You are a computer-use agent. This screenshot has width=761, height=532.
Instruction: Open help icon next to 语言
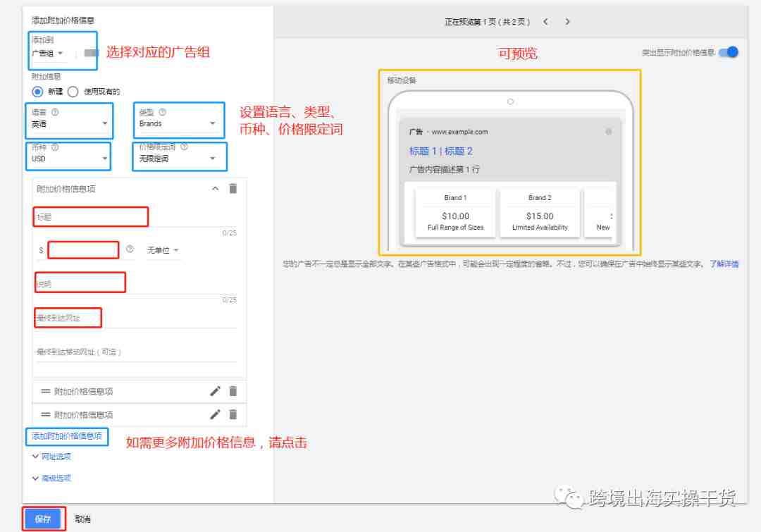55,112
